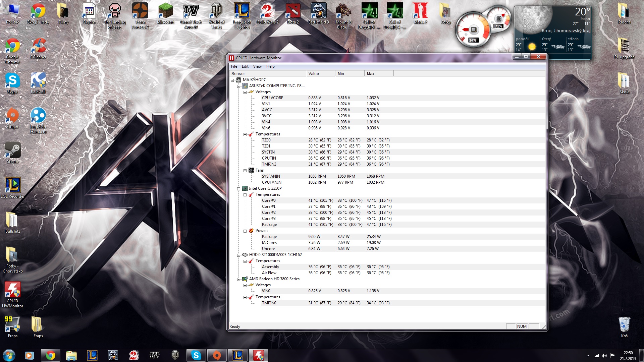Open League of Legends desktop shortcut
644x362 pixels.
[x=242, y=16]
